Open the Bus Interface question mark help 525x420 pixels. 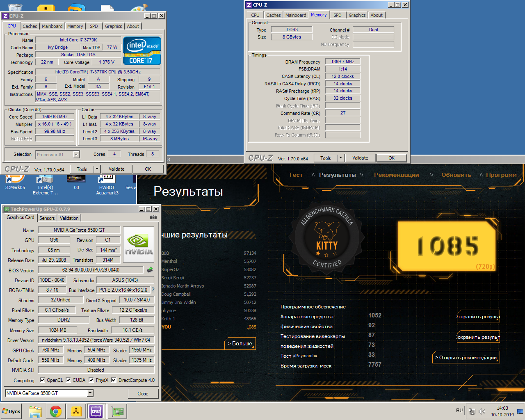(153, 290)
